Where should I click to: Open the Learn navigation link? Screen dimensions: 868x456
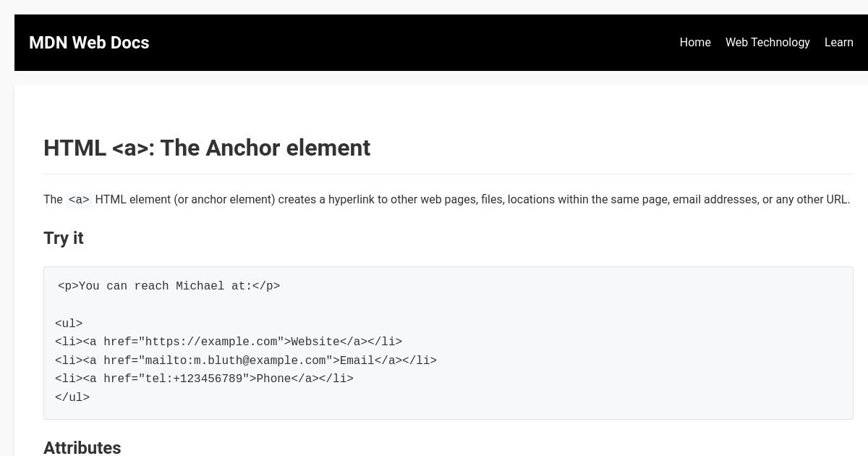point(838,43)
